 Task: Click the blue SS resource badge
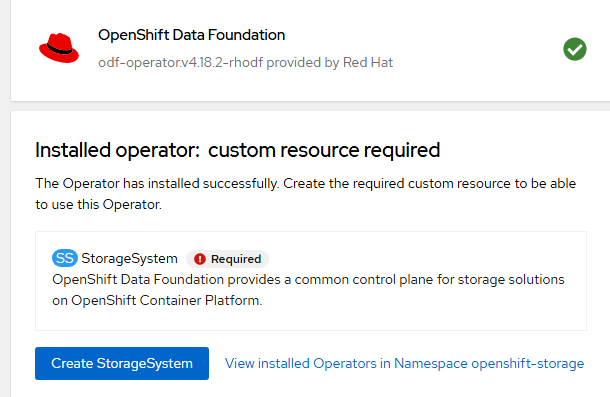(x=65, y=258)
